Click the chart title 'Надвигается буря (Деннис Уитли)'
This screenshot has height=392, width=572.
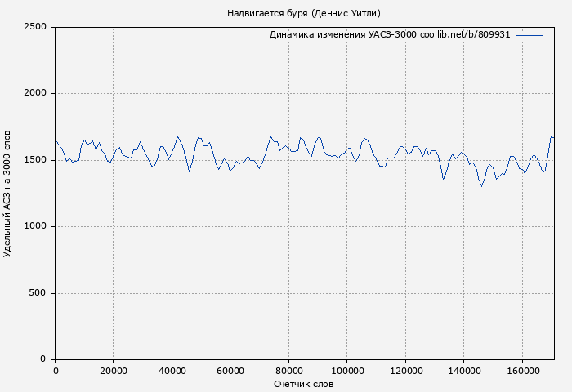pos(303,13)
